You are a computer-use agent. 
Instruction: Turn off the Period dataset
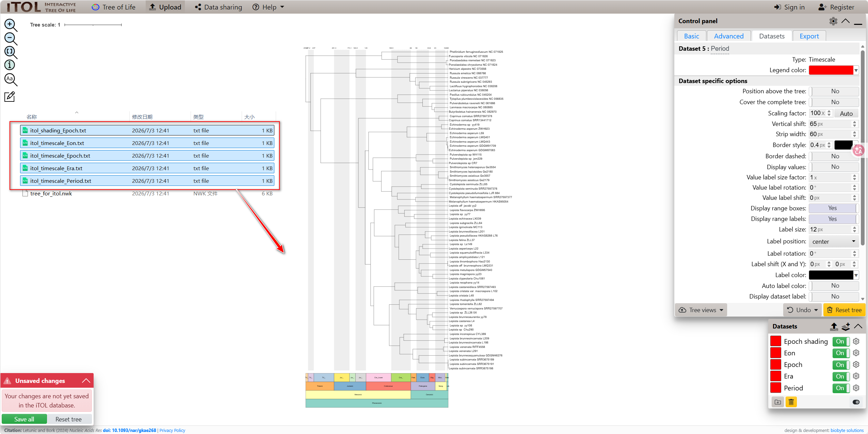click(x=841, y=388)
